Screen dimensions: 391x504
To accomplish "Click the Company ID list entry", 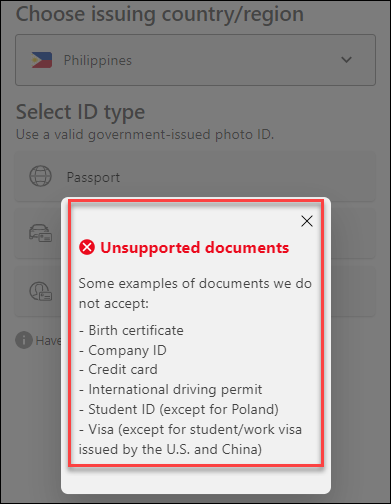I will coord(123,350).
